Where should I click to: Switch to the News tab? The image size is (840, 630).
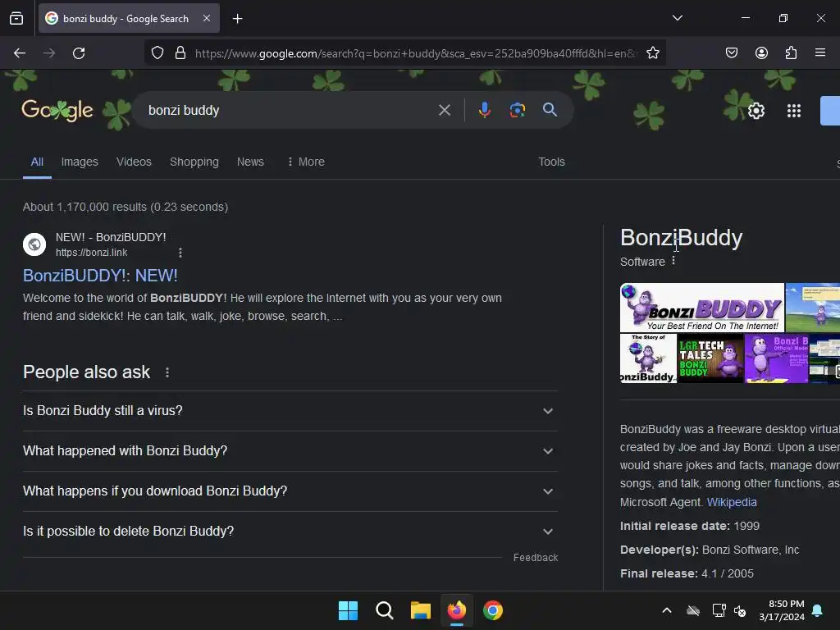[x=250, y=162]
